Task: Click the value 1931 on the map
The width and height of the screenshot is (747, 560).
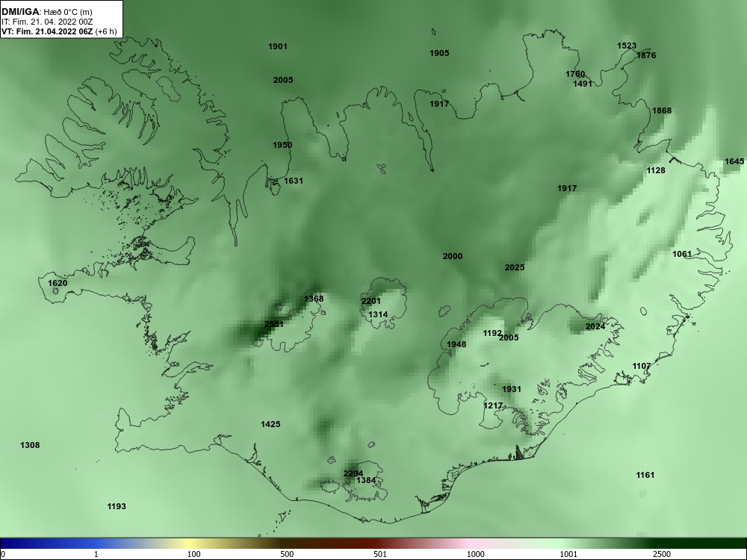Action: [512, 389]
